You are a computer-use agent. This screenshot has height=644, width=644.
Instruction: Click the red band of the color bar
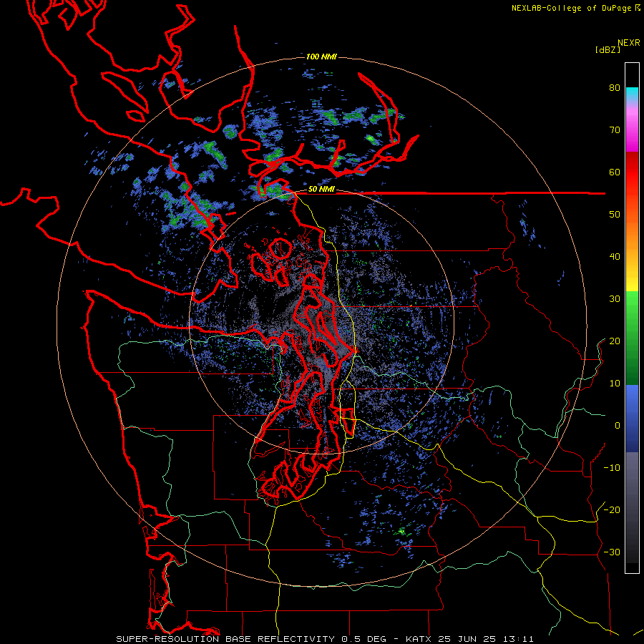pos(632,172)
